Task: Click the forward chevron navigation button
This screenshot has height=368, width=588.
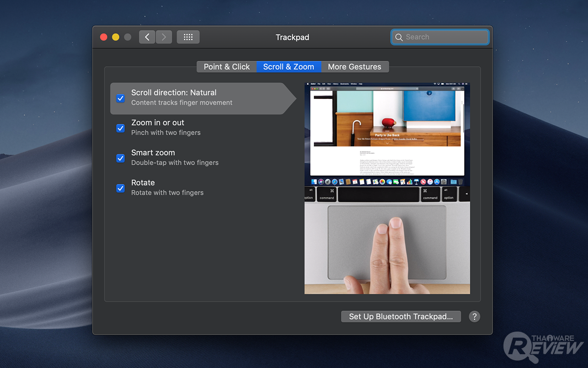Action: (x=164, y=37)
